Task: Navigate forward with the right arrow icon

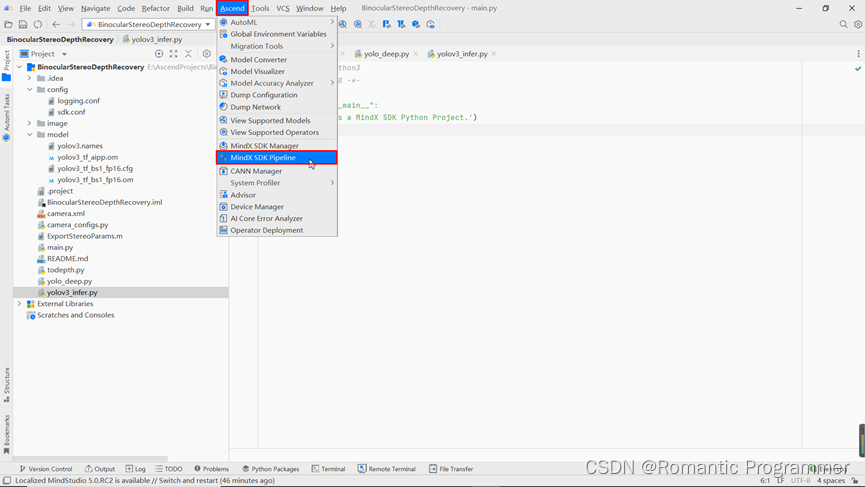Action: [x=71, y=24]
